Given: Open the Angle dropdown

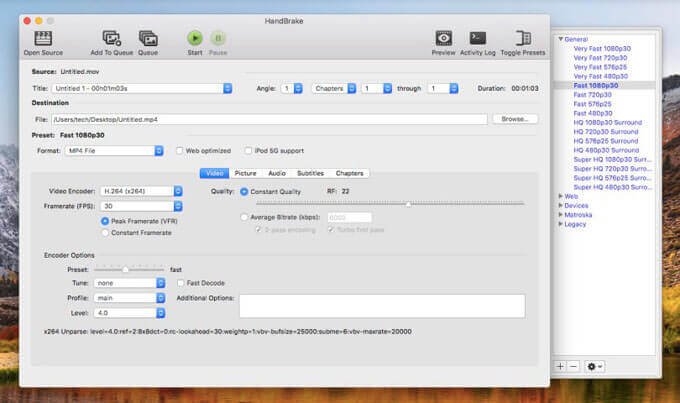Looking at the screenshot, I should coord(291,88).
